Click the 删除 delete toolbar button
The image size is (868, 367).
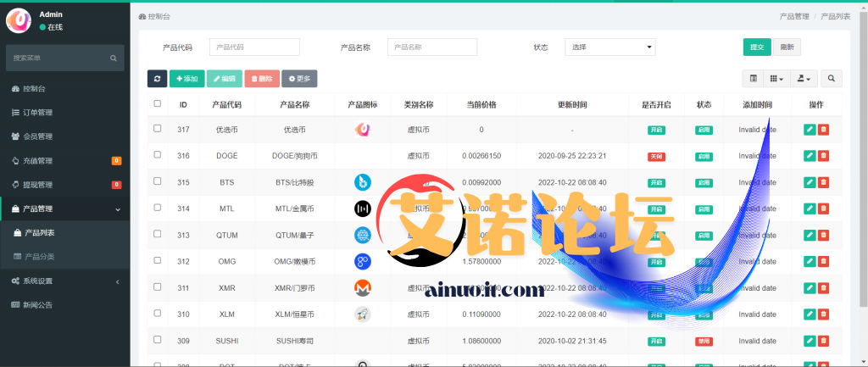(x=262, y=79)
